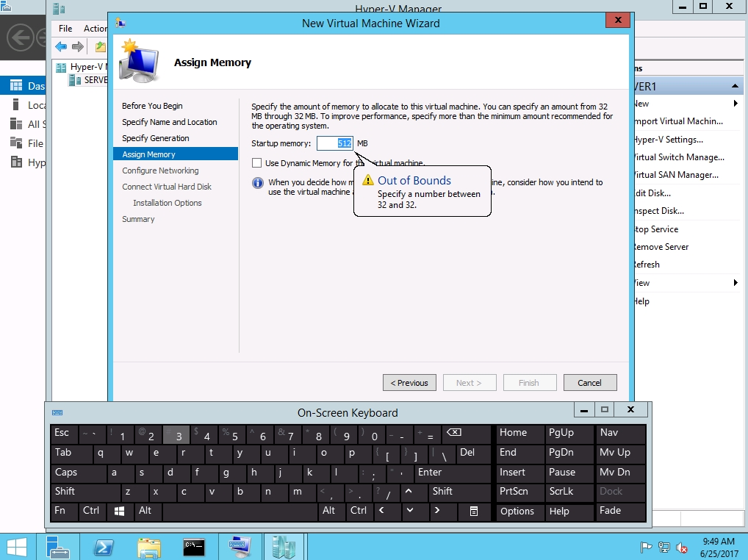The height and width of the screenshot is (560, 748).
Task: Click the Start button on taskbar
Action: (x=16, y=547)
